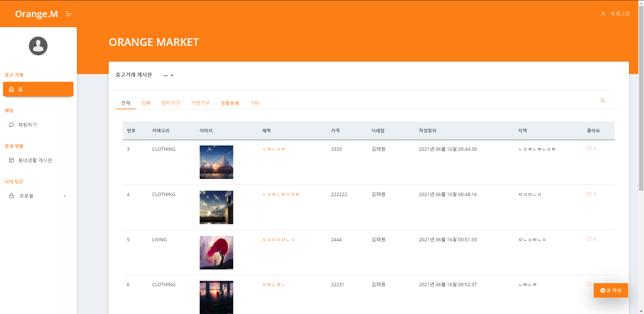Click the 작성일자 column header

pos(428,131)
